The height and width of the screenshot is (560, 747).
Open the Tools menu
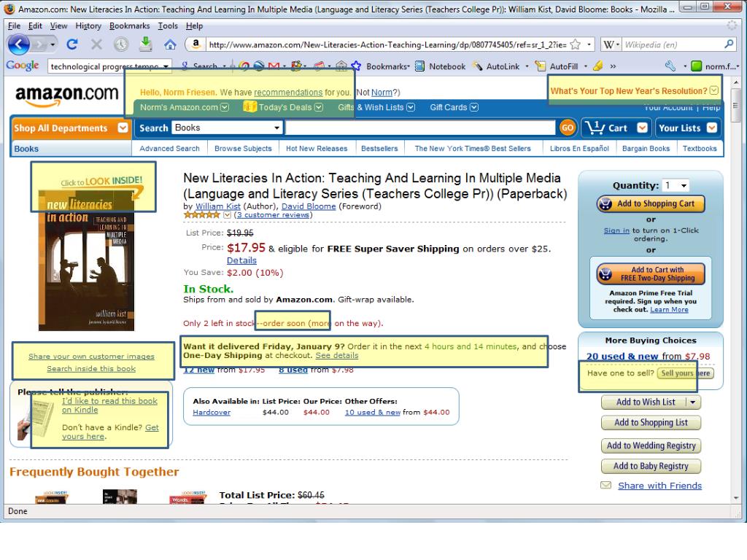tap(168, 26)
